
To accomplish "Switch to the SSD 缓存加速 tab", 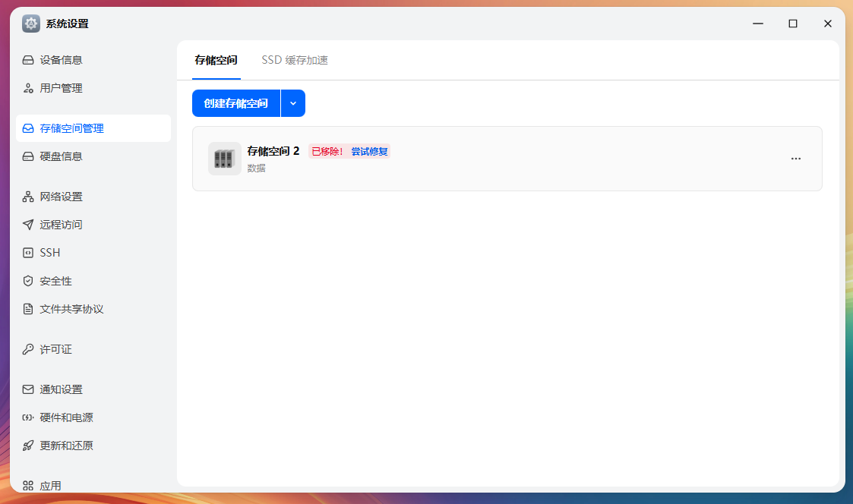I will coord(294,60).
